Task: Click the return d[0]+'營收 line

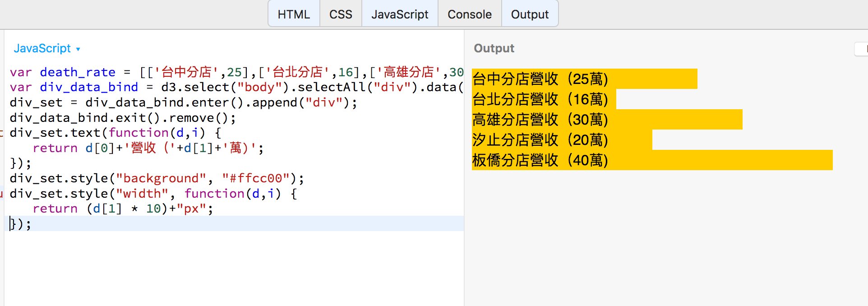Action: [x=148, y=148]
